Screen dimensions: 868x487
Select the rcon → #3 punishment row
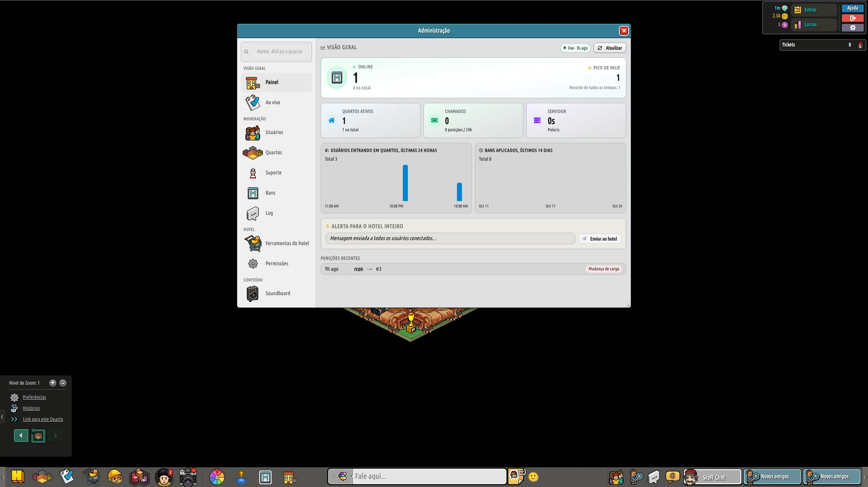pos(473,269)
